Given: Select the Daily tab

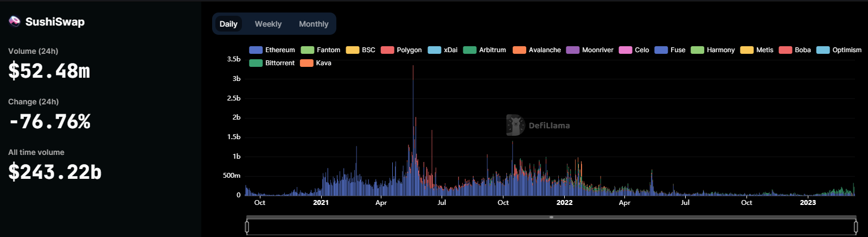Looking at the screenshot, I should 228,24.
